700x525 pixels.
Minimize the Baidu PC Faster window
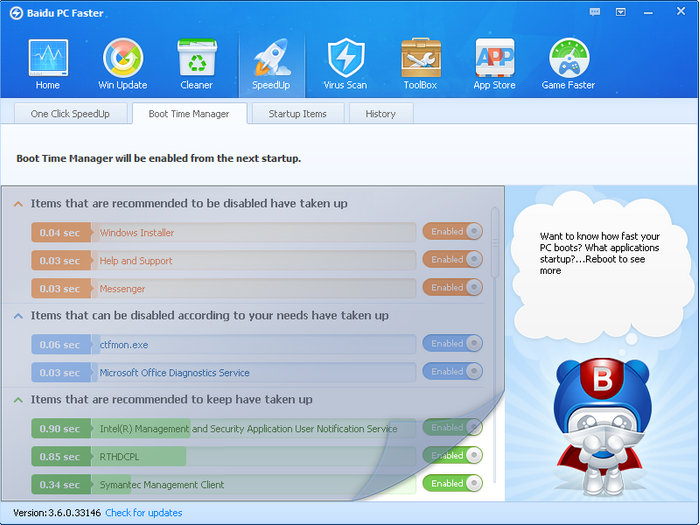[x=648, y=13]
